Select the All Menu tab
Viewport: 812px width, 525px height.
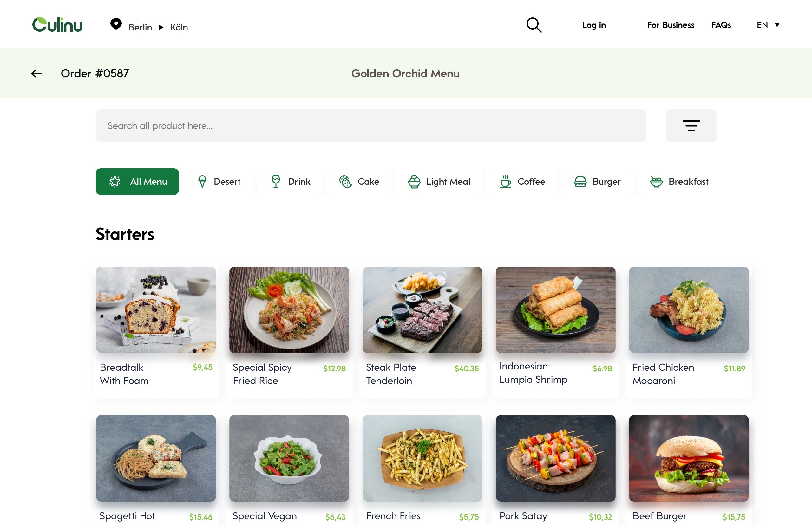coord(137,182)
